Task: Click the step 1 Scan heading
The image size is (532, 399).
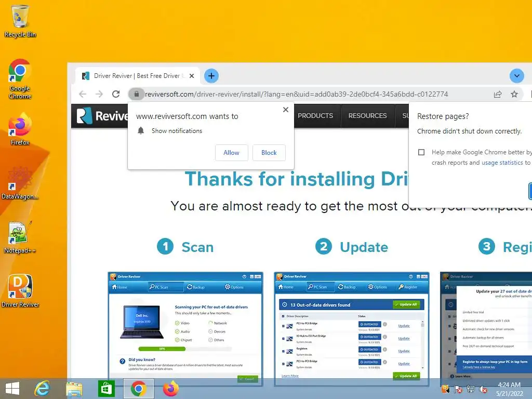Action: [x=185, y=247]
